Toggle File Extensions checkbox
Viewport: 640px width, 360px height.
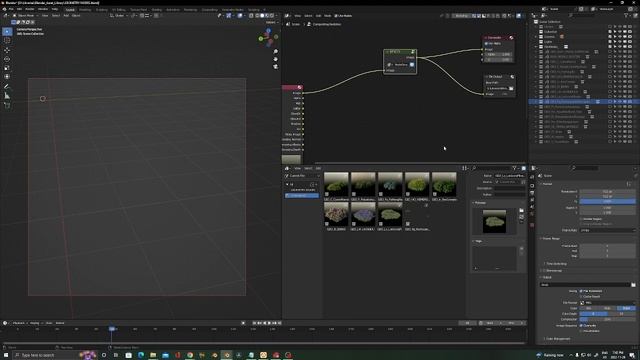click(581, 291)
